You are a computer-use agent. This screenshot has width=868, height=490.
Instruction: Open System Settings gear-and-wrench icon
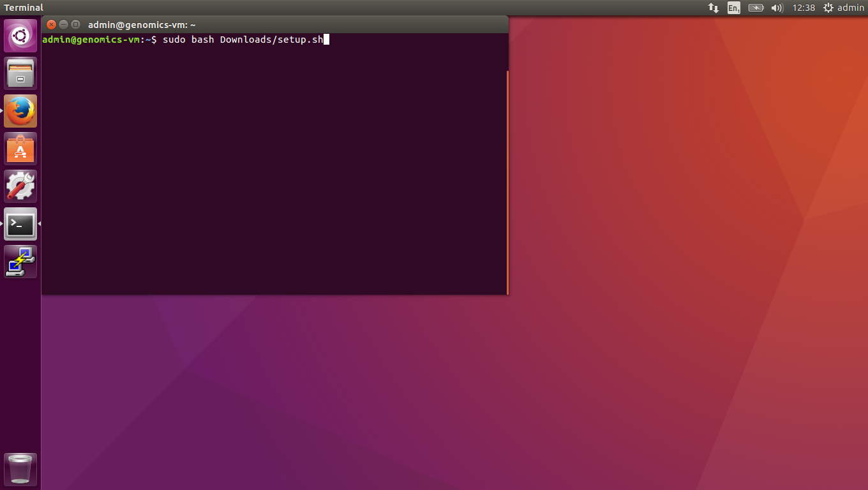point(20,186)
